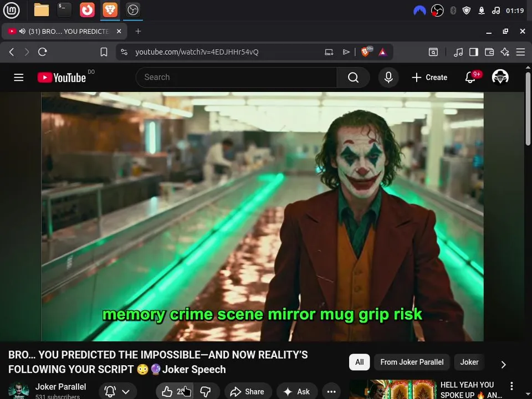
Task: Switch to the Brave browser taskbar icon
Action: [x=110, y=10]
